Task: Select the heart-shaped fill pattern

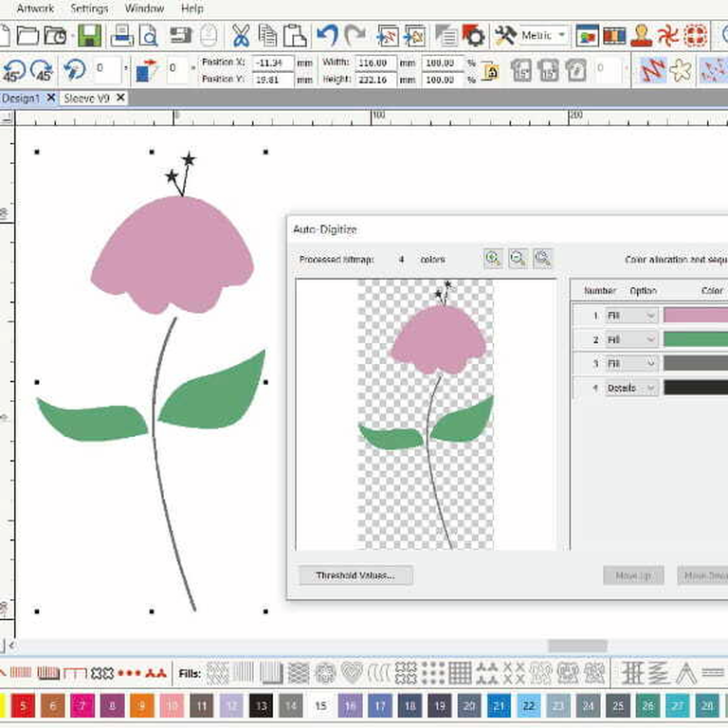Action: [x=352, y=673]
